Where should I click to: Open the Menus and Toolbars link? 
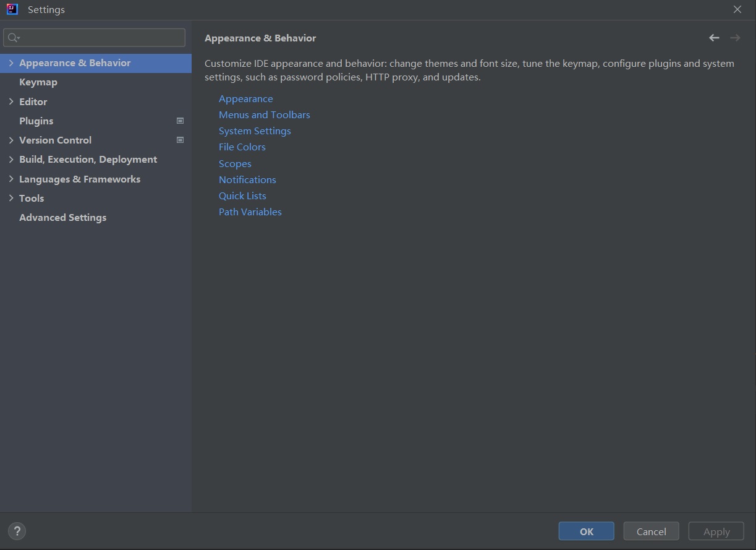pos(264,115)
